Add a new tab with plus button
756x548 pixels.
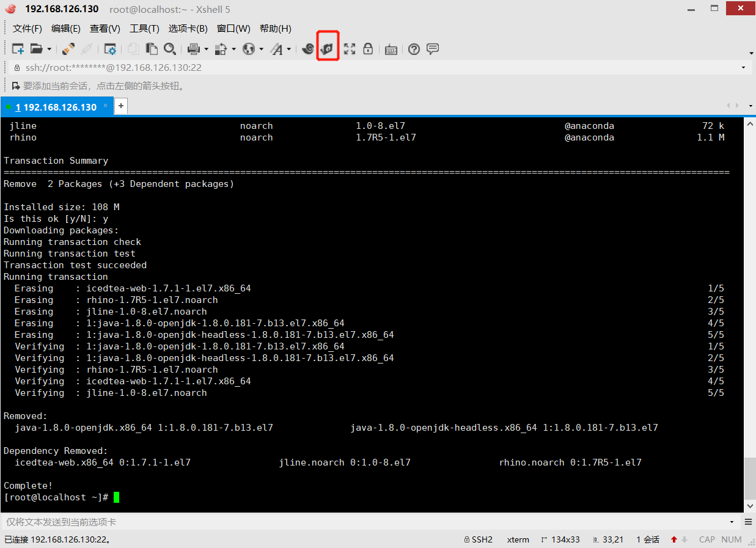tap(121, 106)
